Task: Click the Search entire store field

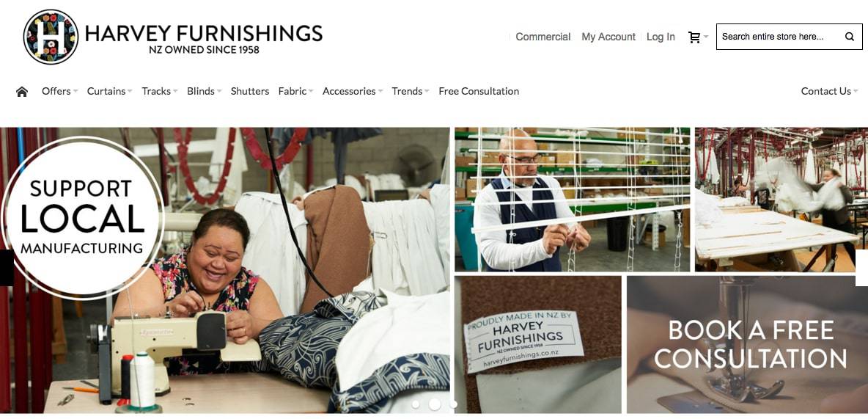Action: (781, 37)
